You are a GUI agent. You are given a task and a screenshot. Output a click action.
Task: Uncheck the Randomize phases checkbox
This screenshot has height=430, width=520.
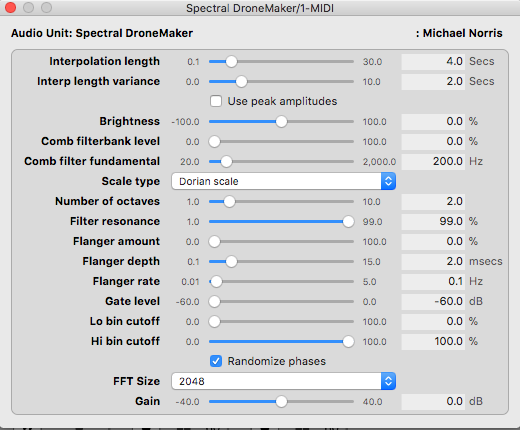(x=216, y=361)
